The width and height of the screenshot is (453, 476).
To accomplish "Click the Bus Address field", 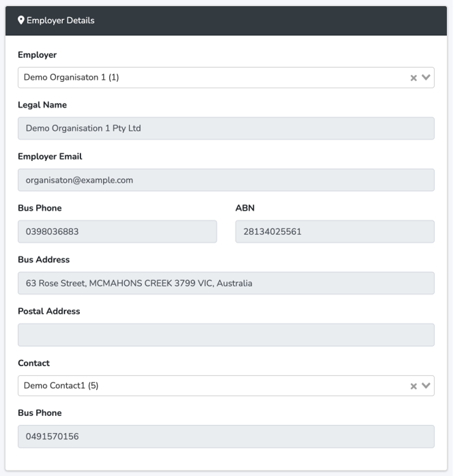I will tap(226, 283).
